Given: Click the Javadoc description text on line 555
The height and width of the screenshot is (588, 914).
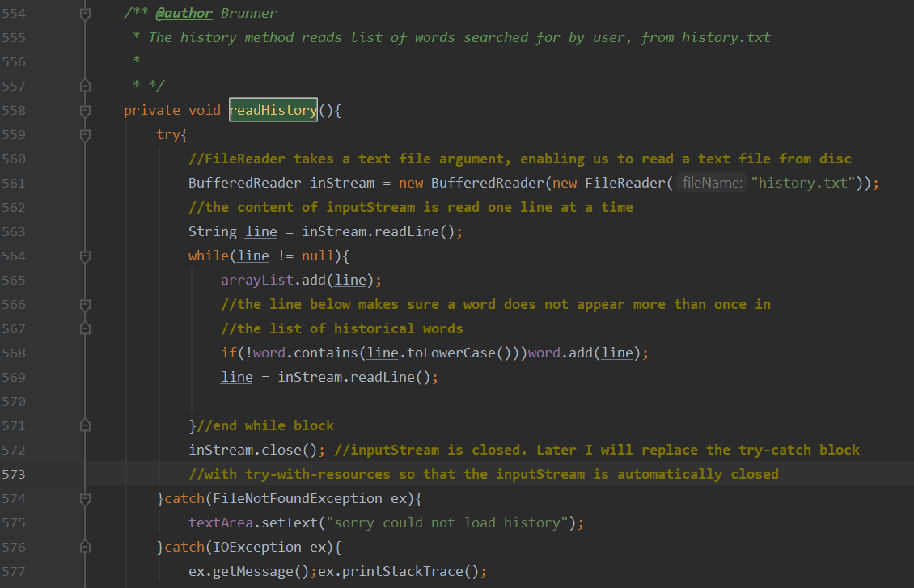Looking at the screenshot, I should tap(459, 37).
